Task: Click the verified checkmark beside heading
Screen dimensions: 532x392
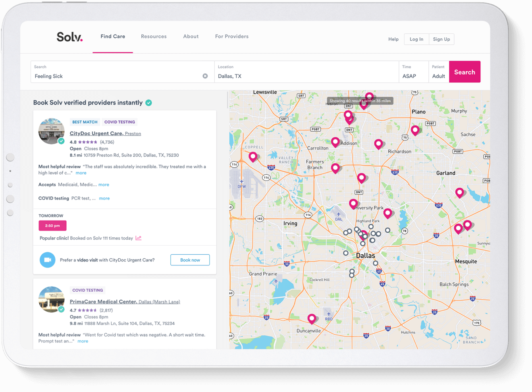Action: pos(148,103)
